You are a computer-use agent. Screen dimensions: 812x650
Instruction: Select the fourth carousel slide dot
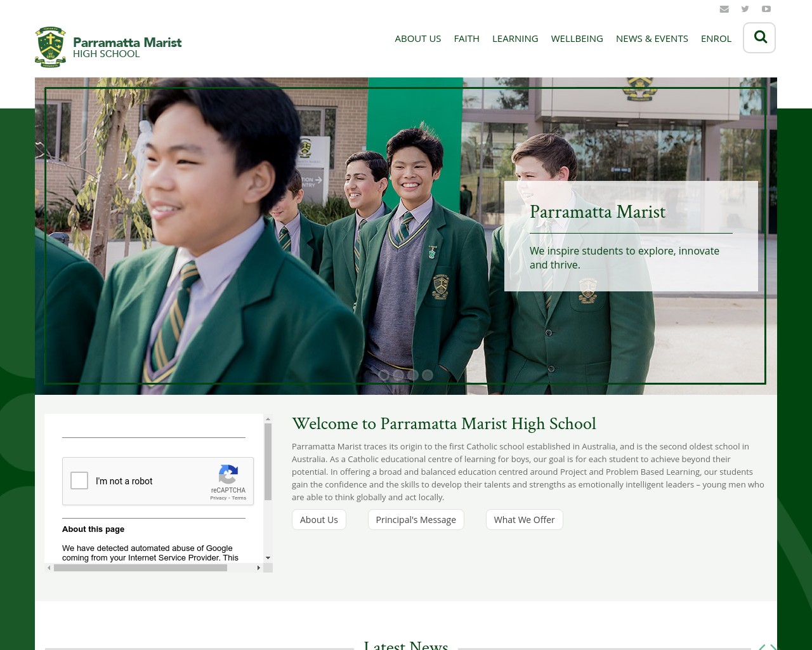(428, 375)
